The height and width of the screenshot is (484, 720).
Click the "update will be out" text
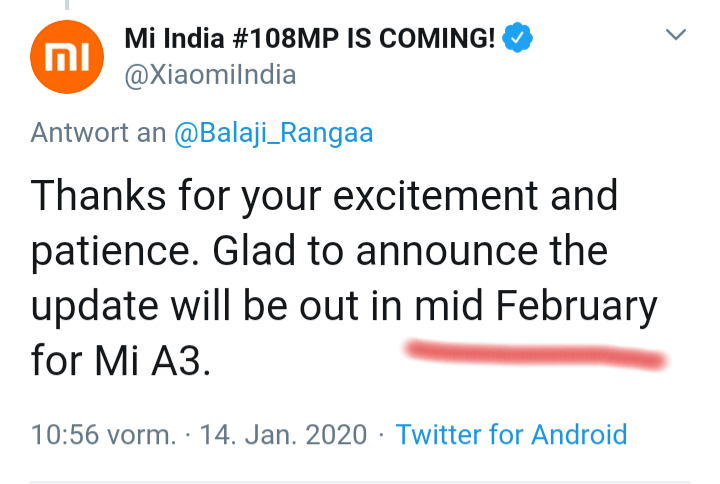click(x=195, y=306)
